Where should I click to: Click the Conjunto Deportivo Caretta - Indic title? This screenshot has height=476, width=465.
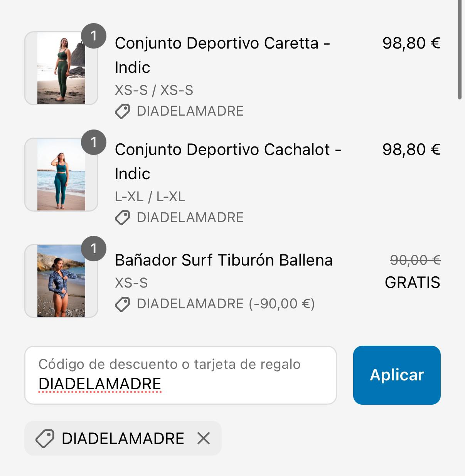(x=222, y=55)
